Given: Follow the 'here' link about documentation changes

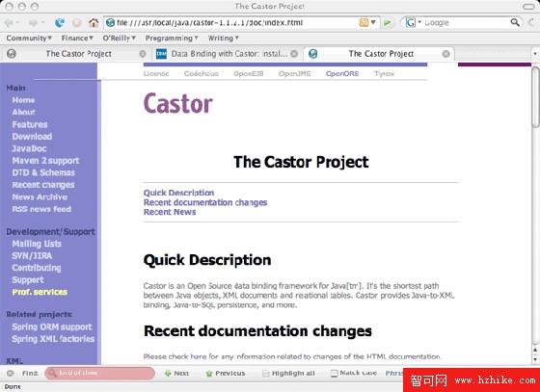Looking at the screenshot, I should [199, 356].
